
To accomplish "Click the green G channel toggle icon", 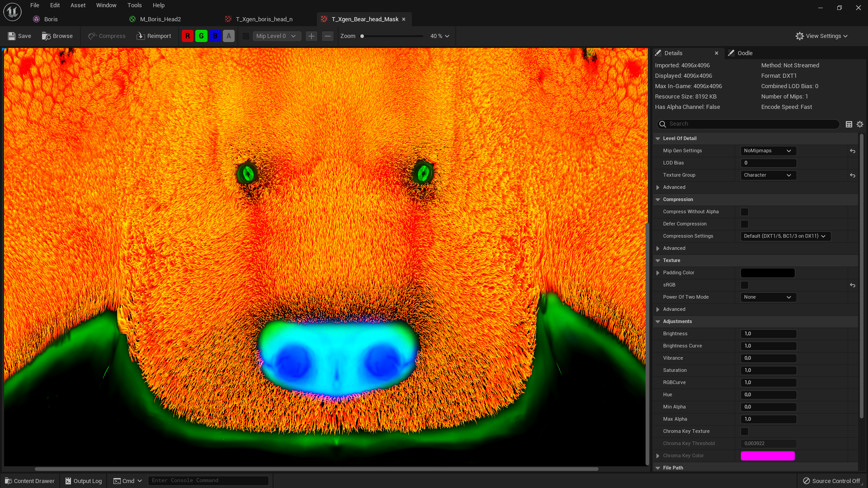I will click(x=201, y=36).
